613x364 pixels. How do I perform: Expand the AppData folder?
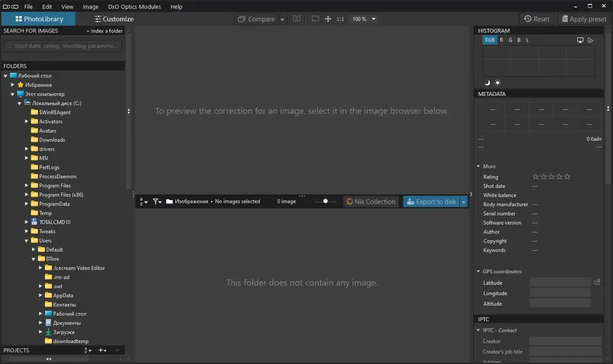[x=40, y=295]
